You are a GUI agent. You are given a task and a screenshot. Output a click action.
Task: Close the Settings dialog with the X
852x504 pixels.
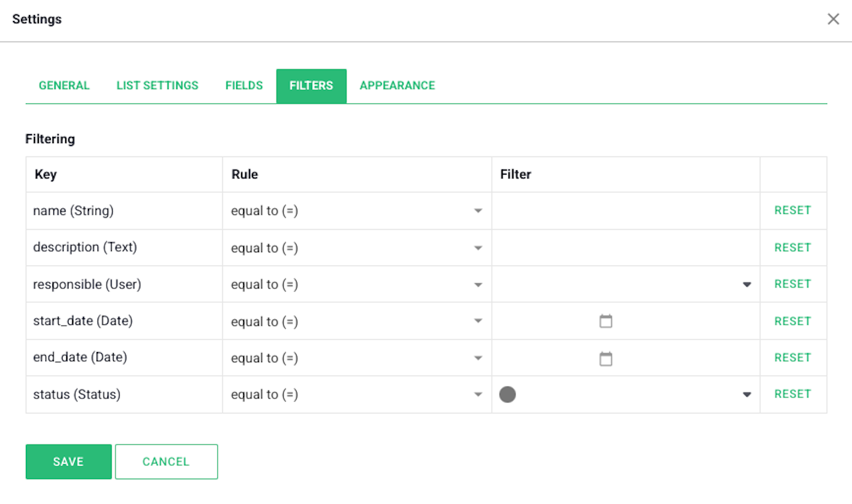pyautogui.click(x=833, y=19)
